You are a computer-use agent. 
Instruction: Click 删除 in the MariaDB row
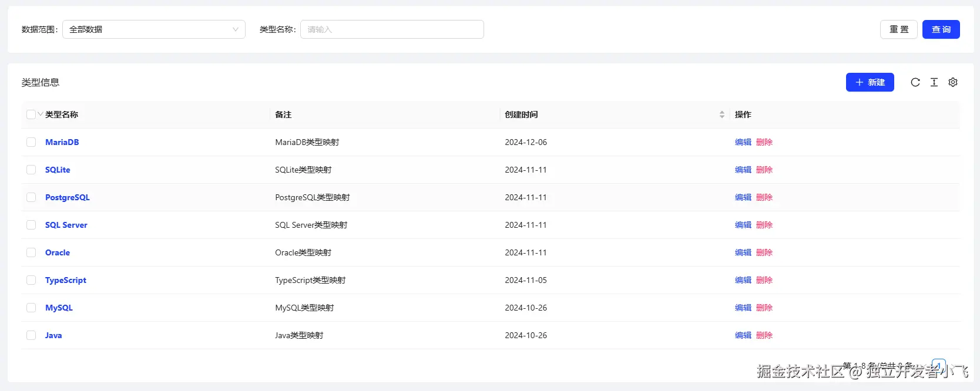tap(764, 142)
